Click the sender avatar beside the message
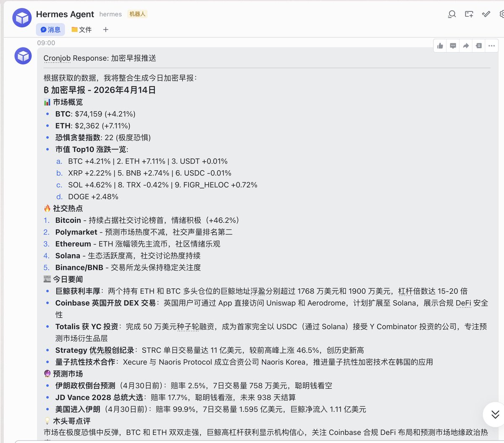The image size is (504, 443). [x=23, y=56]
